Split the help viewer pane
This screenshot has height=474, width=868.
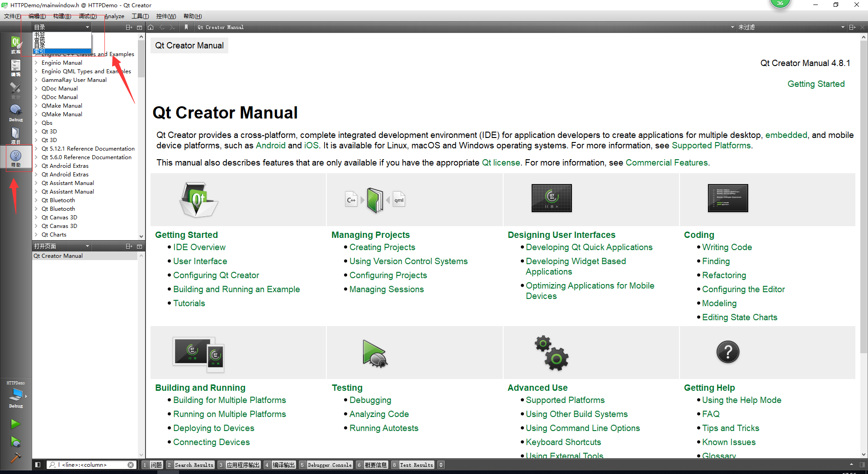[x=852, y=27]
